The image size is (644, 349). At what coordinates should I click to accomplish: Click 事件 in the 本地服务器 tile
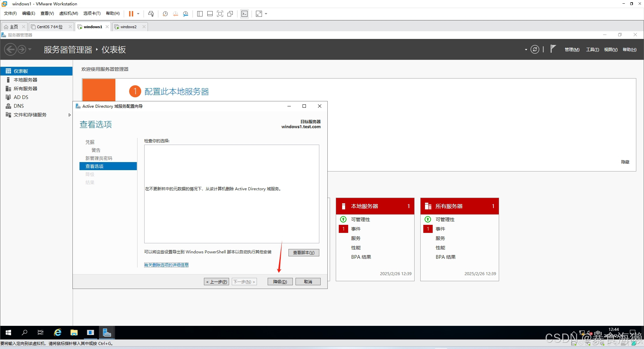(x=356, y=229)
